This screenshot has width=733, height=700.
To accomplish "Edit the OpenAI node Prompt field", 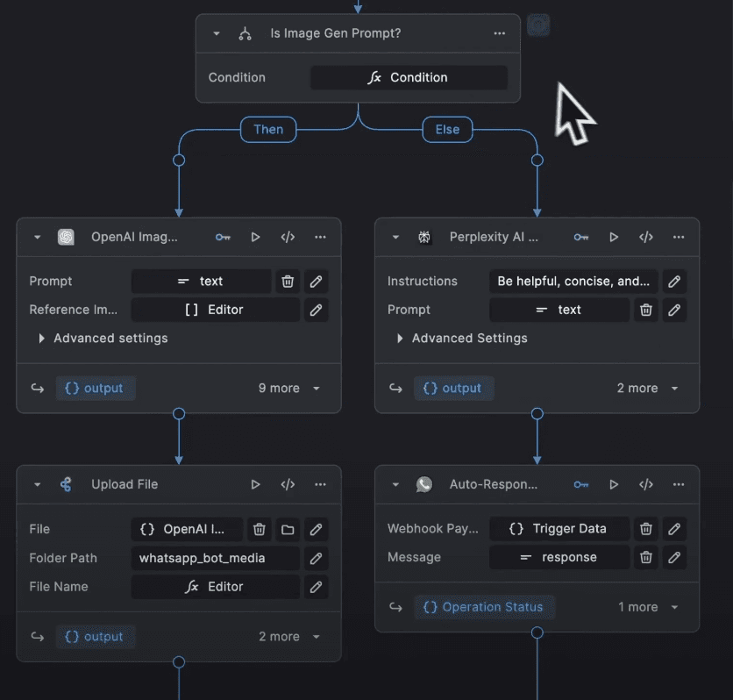I will [x=316, y=282].
